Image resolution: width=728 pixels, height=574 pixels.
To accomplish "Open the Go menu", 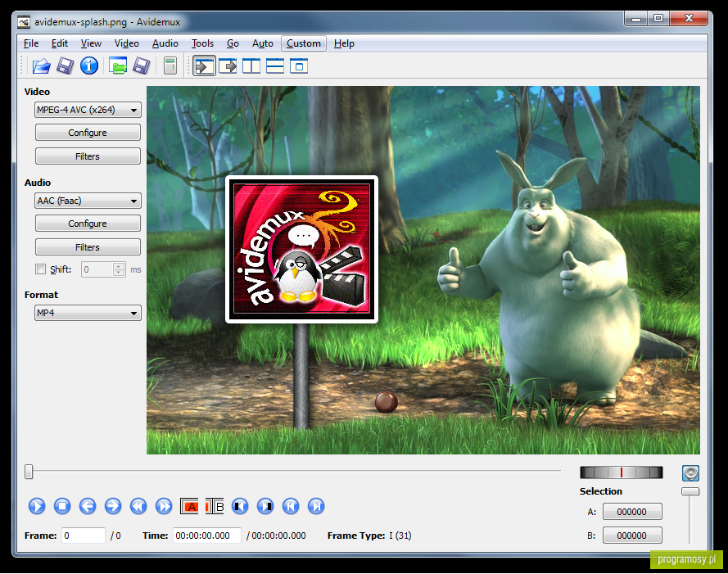I will tap(233, 43).
